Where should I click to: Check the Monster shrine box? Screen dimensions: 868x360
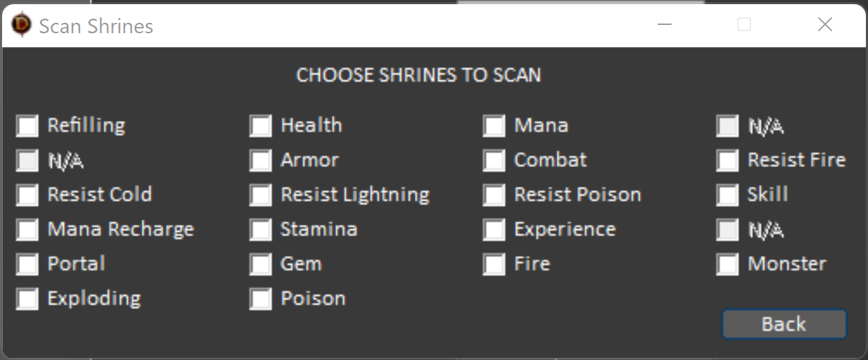pos(728,264)
